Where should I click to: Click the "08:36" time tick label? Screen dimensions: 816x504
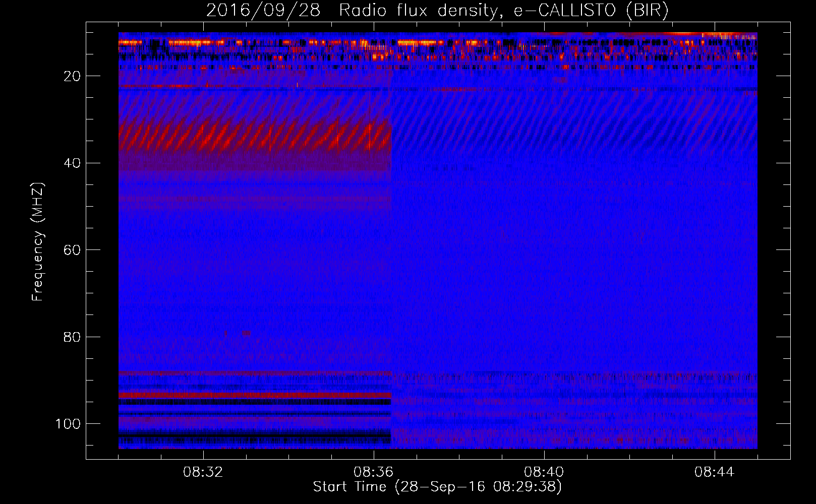[x=373, y=472]
